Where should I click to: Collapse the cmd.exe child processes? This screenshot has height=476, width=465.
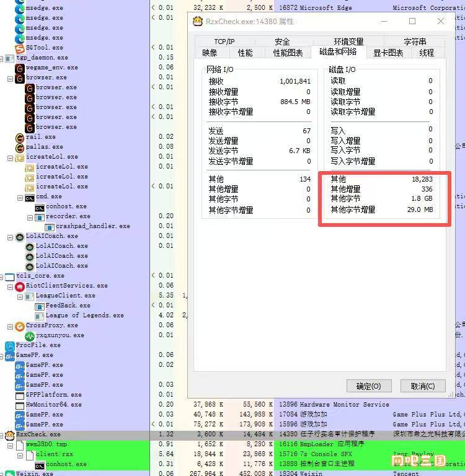20,197
